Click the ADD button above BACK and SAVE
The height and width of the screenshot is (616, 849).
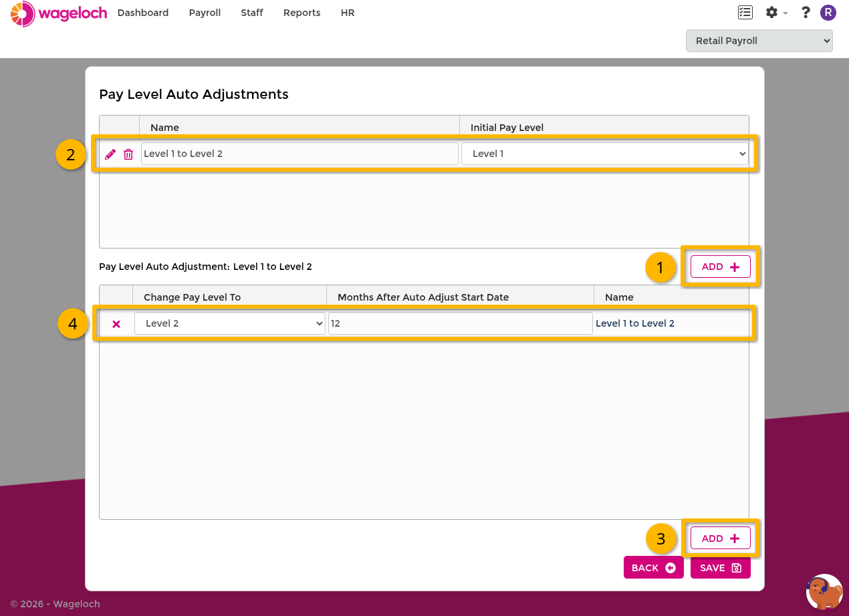[x=721, y=538]
